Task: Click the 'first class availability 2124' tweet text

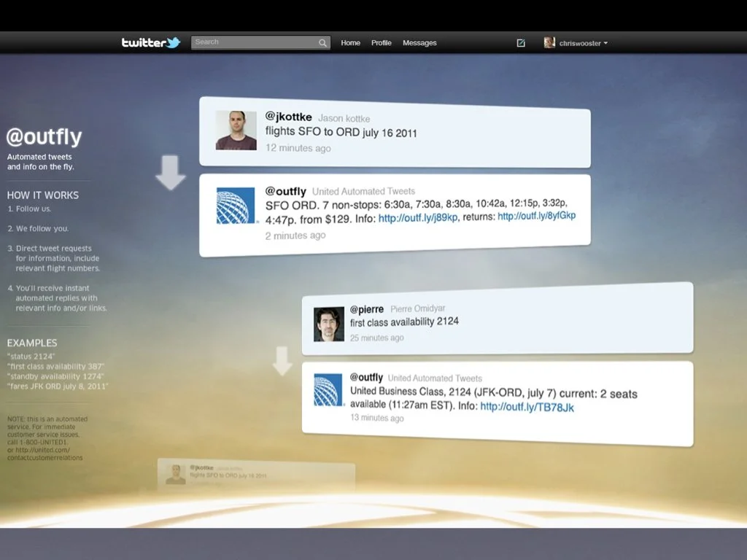Action: (404, 322)
